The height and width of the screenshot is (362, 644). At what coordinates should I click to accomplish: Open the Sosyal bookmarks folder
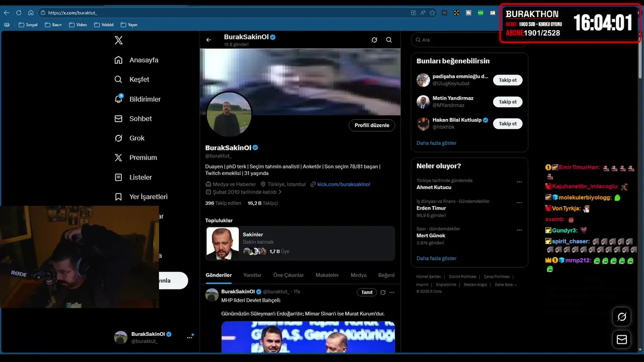28,25
